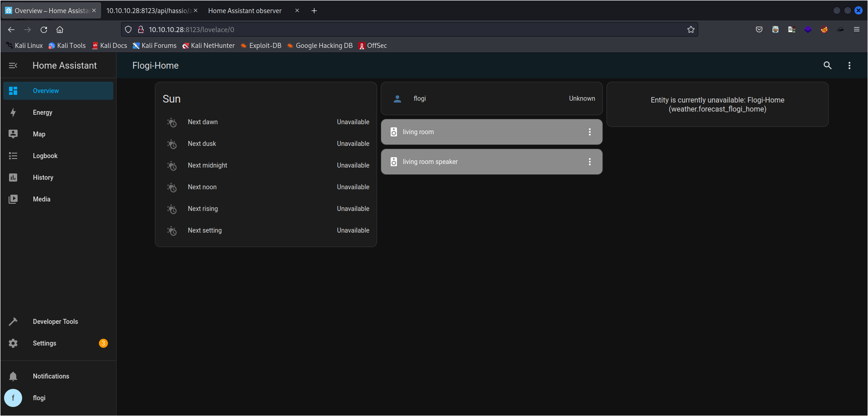Click the Logbook list icon
This screenshot has width=868, height=416.
click(13, 156)
